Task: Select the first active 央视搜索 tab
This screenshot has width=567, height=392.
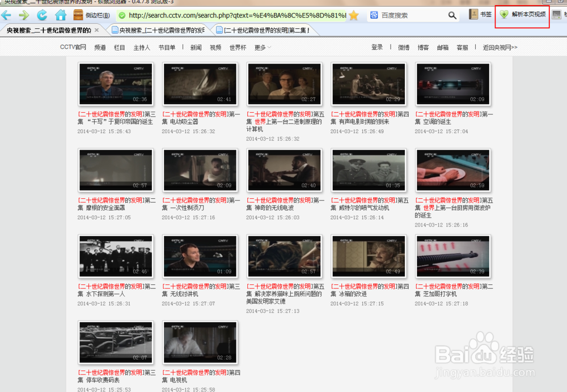Action: click(49, 31)
